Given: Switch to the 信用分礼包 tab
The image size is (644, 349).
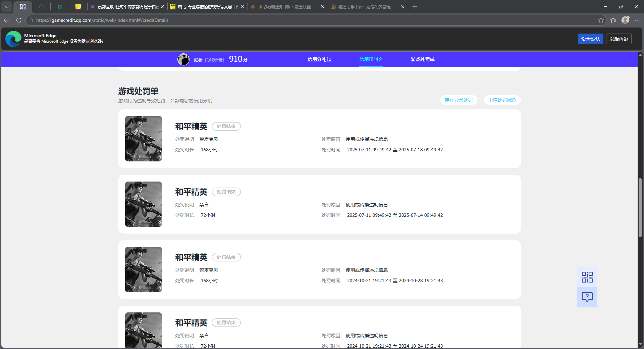Looking at the screenshot, I should [x=319, y=59].
